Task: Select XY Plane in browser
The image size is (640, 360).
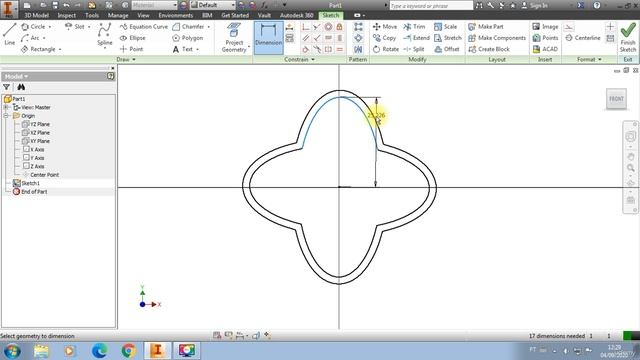Action: (36, 141)
